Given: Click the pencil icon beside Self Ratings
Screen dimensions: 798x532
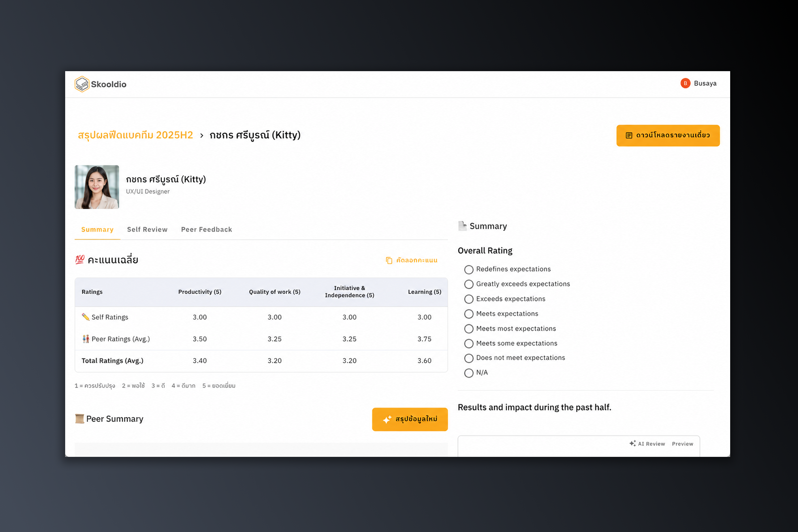Looking at the screenshot, I should (x=85, y=317).
